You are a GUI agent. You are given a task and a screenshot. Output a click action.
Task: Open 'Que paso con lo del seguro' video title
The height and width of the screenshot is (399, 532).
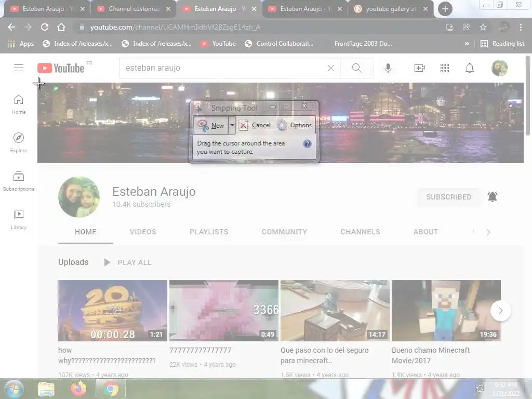pos(324,355)
